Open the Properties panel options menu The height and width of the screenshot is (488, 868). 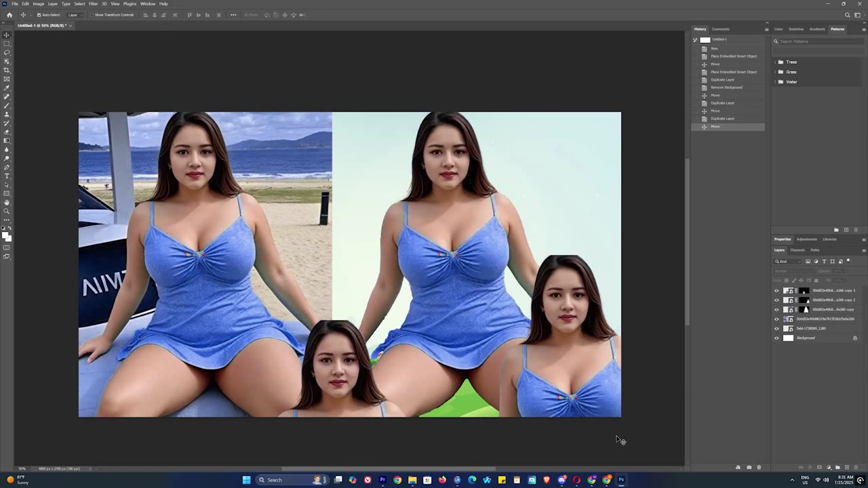[863, 239]
